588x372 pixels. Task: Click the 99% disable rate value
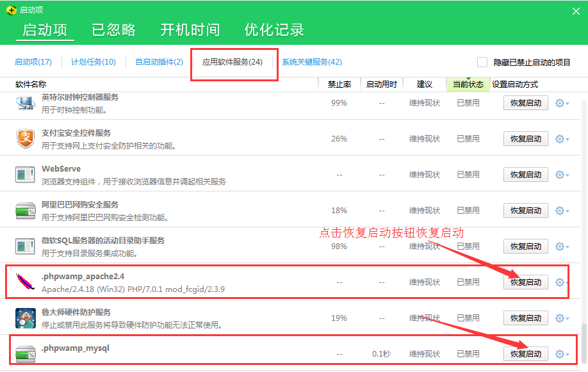(x=339, y=103)
